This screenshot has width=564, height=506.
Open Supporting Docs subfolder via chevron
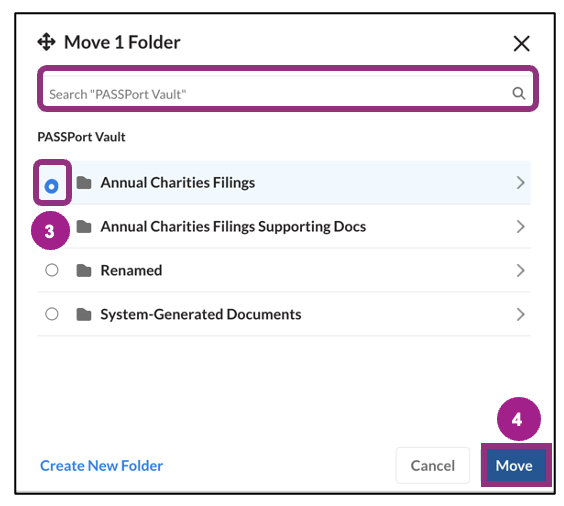pyautogui.click(x=520, y=227)
